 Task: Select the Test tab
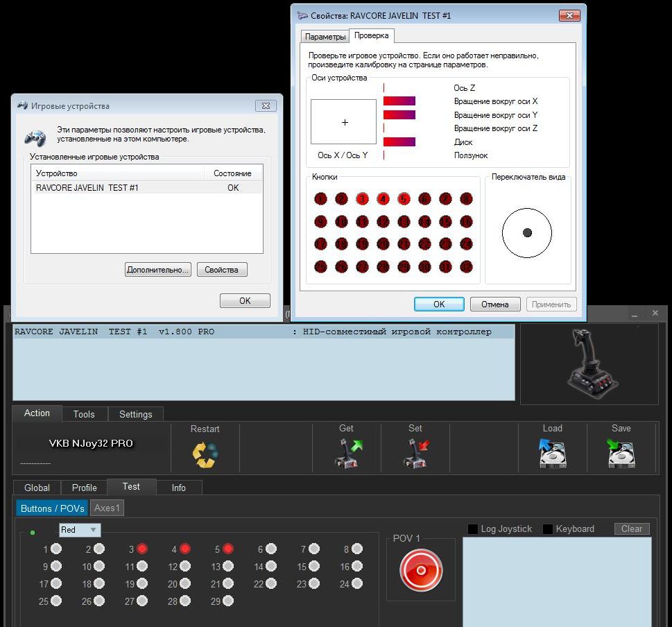pos(131,486)
